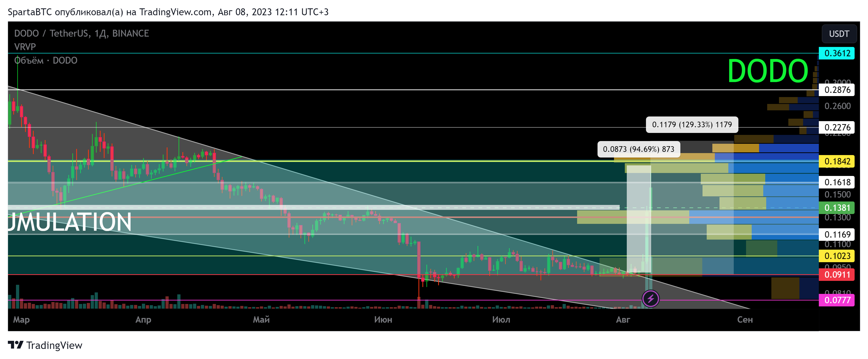The height and width of the screenshot is (359, 868).
Task: Click the 0.1300 axis price value
Action: coord(837,217)
